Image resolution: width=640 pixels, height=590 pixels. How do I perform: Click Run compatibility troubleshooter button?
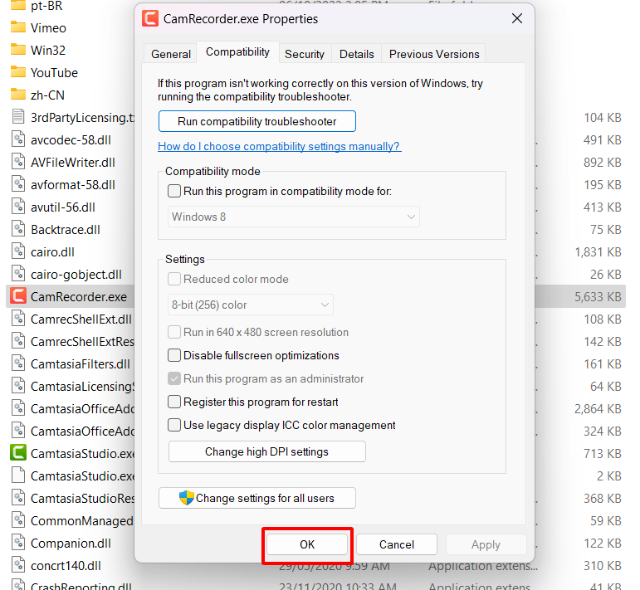[x=257, y=121]
